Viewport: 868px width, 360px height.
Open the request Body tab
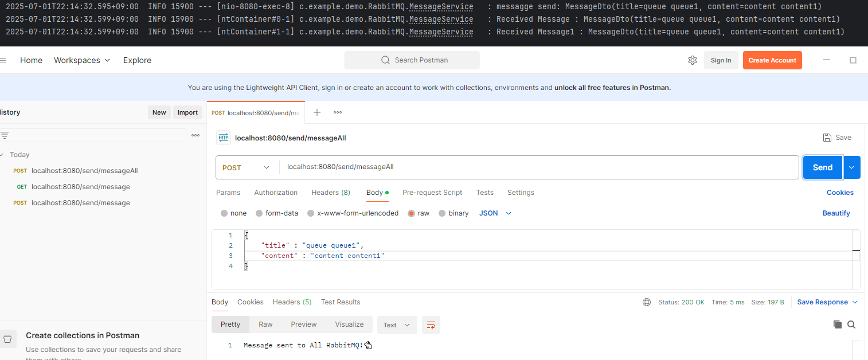click(377, 193)
